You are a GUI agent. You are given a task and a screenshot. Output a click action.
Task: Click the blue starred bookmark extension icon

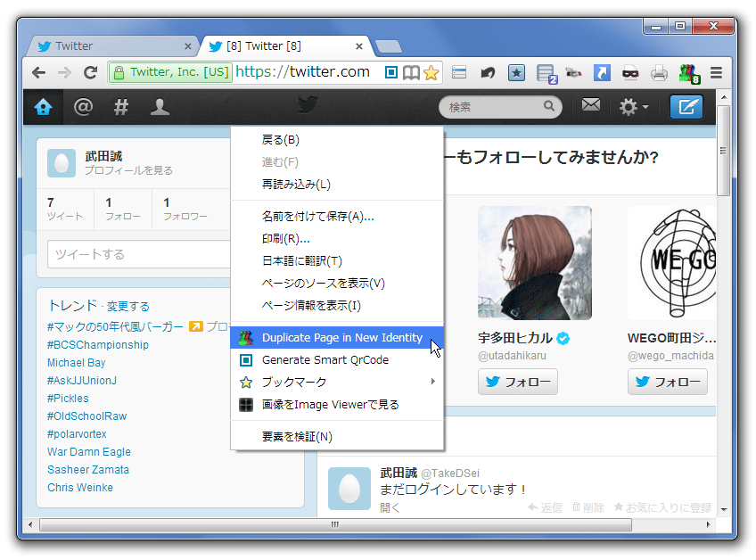pos(516,73)
